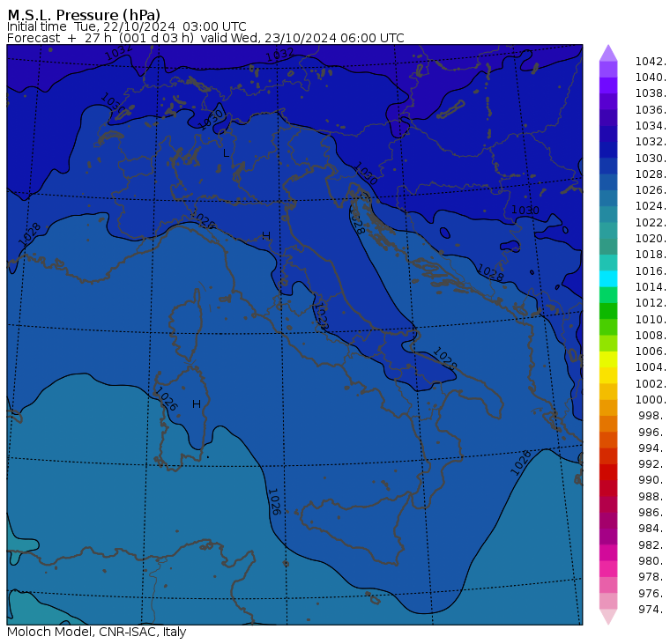The width and height of the screenshot is (670, 644).
Task: Click the '1002.' legend label
Action: [651, 383]
